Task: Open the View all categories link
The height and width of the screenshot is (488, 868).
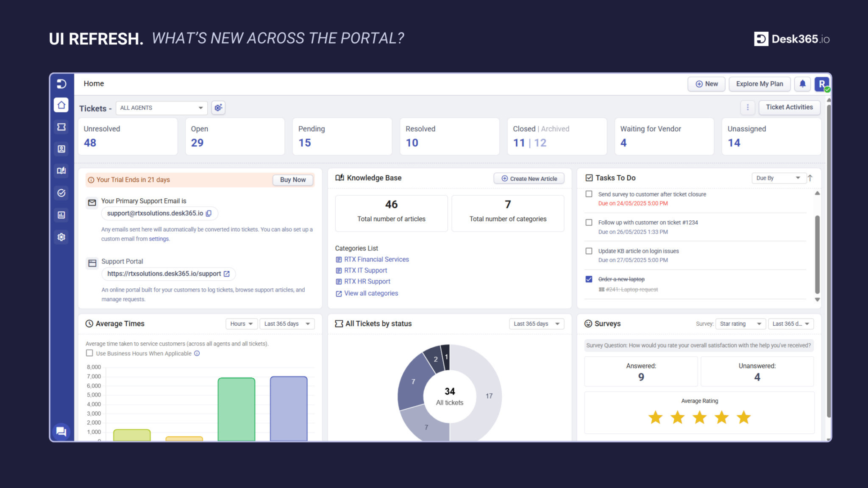Action: coord(371,293)
